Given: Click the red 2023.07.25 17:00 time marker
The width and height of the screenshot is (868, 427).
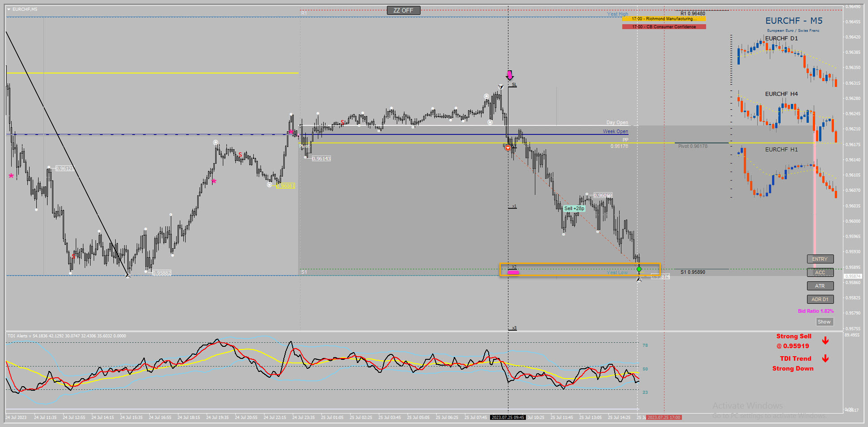Looking at the screenshot, I should pyautogui.click(x=664, y=417).
